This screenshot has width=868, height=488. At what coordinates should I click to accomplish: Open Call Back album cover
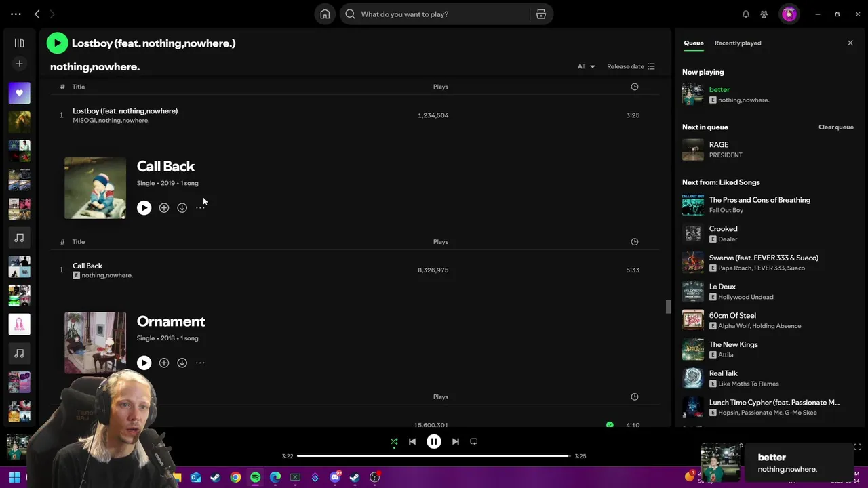click(95, 188)
